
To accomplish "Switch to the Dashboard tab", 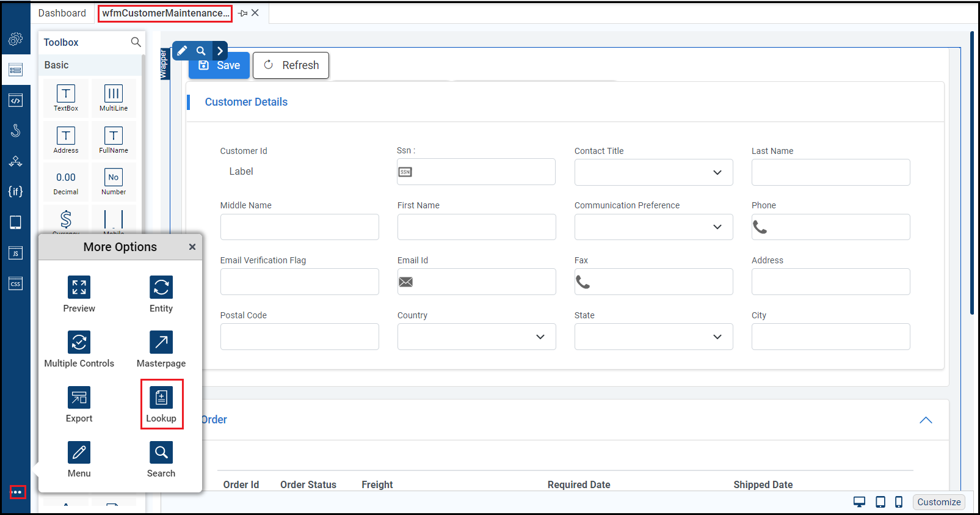I will pos(62,13).
